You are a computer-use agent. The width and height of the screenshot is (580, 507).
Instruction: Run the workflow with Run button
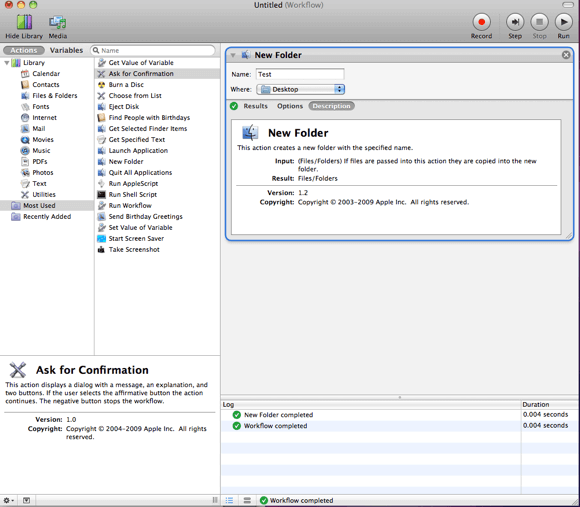coord(564,22)
